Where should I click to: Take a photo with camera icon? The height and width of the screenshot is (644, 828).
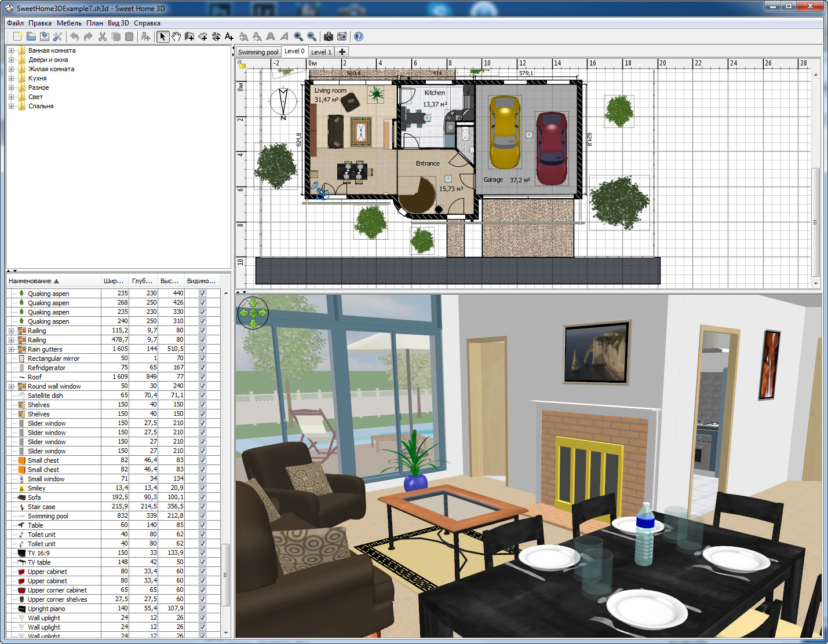click(x=329, y=36)
